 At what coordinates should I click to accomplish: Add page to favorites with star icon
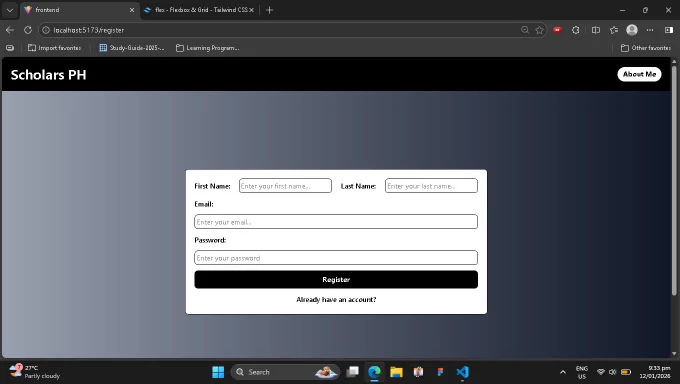click(x=539, y=30)
